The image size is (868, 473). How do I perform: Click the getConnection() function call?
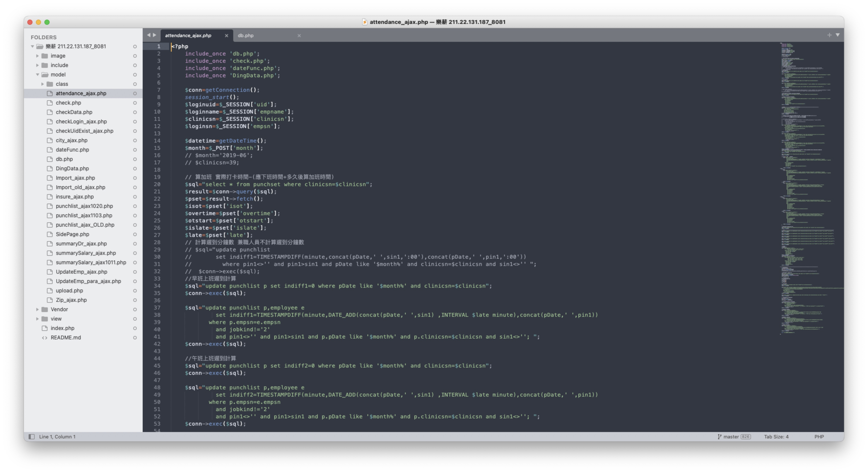click(x=232, y=90)
